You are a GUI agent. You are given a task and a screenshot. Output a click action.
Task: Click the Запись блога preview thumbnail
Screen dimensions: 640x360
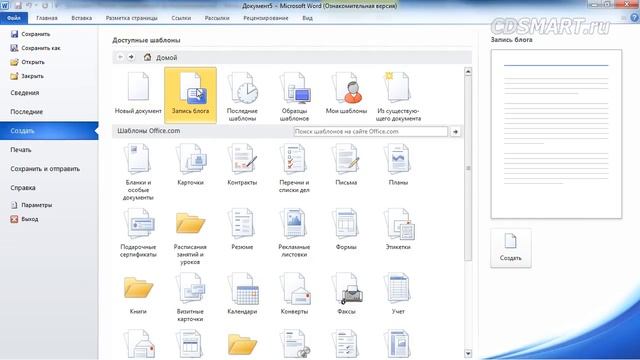556,134
